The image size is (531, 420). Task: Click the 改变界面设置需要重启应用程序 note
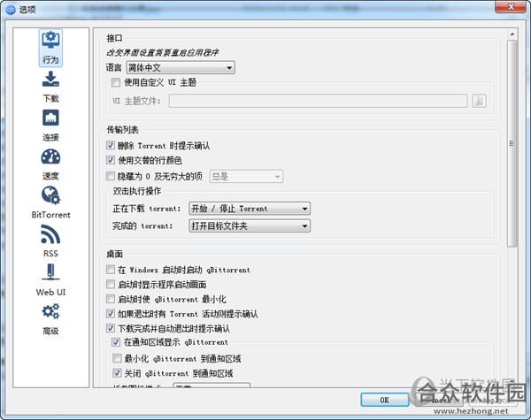[x=163, y=52]
